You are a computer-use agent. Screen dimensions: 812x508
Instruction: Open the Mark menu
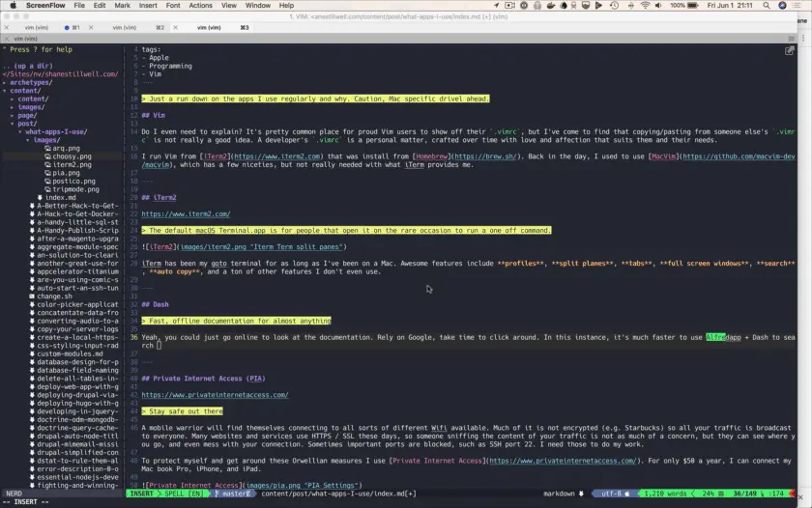122,5
